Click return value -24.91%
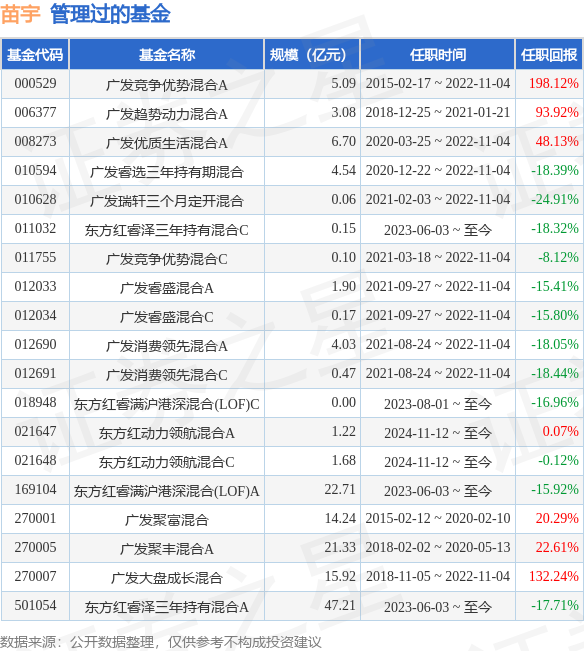584x651 pixels. click(555, 200)
